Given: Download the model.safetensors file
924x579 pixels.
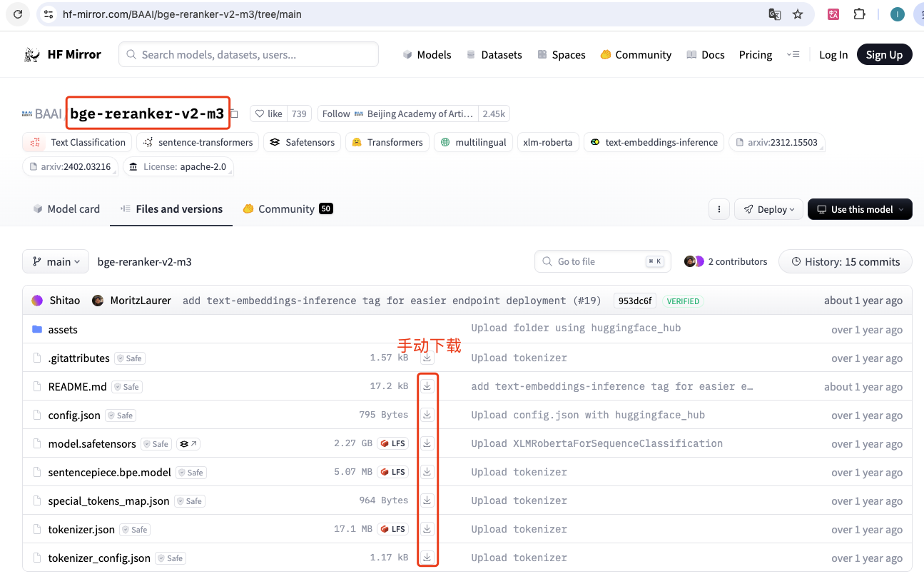Looking at the screenshot, I should pyautogui.click(x=427, y=443).
